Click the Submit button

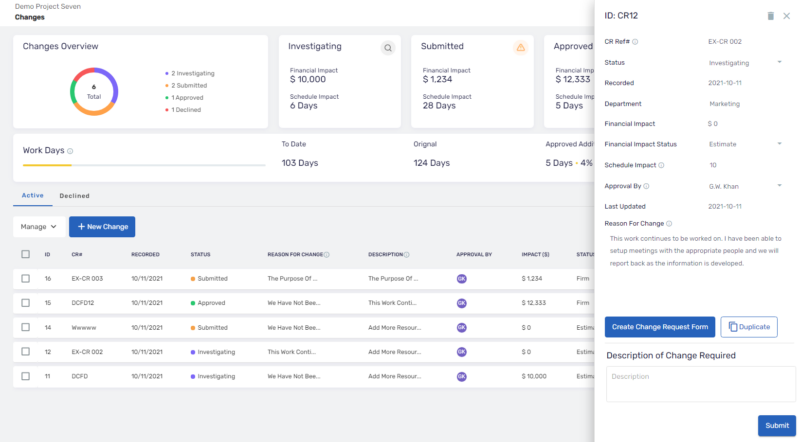(x=777, y=426)
